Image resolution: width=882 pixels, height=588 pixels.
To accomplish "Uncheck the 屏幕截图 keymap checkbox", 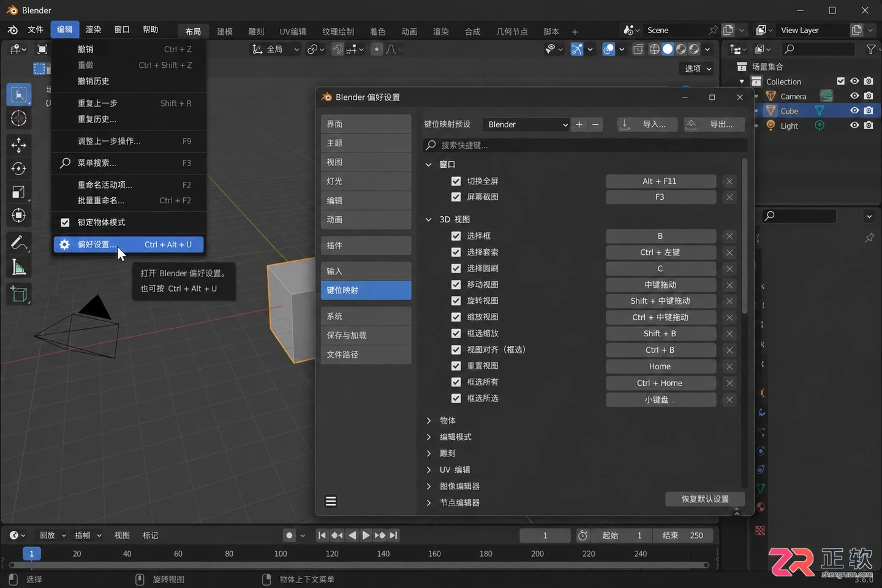I will click(x=456, y=197).
